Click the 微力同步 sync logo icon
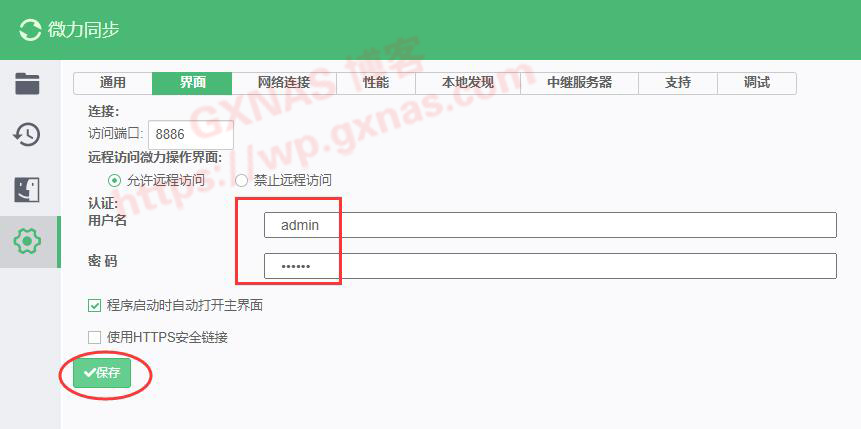Viewport: 861px width, 429px height. (x=31, y=30)
